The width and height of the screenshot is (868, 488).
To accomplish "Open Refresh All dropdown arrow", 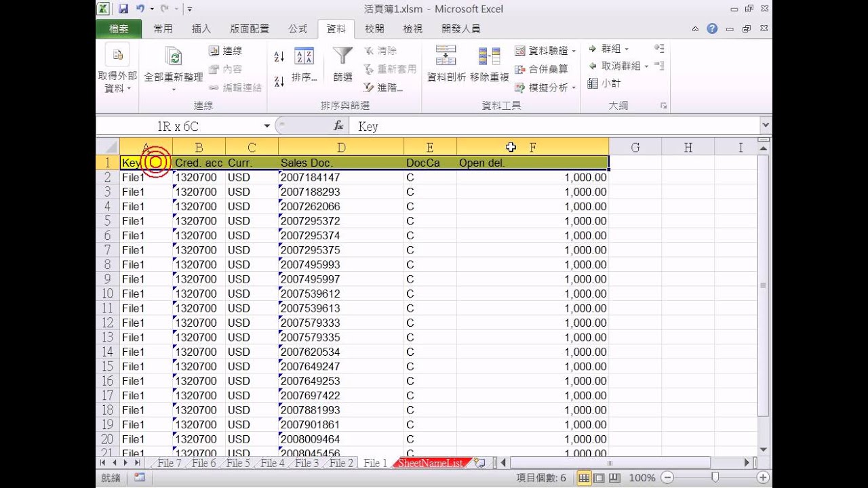I will tap(174, 89).
